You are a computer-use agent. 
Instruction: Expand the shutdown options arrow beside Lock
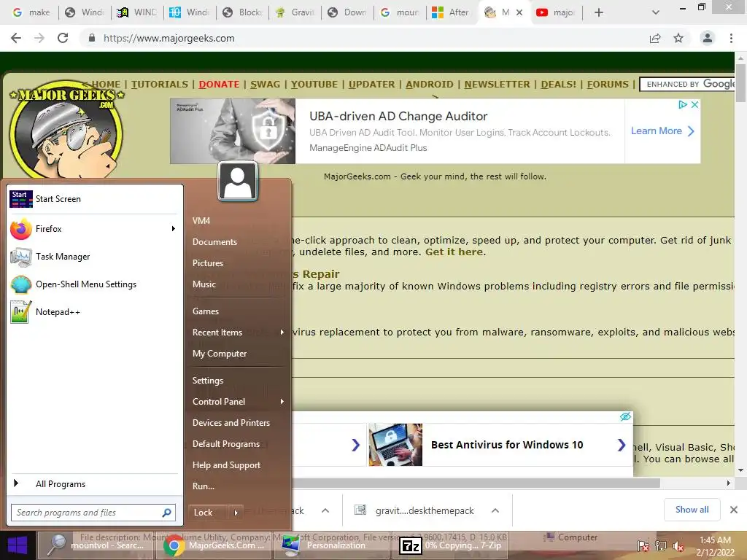(236, 513)
